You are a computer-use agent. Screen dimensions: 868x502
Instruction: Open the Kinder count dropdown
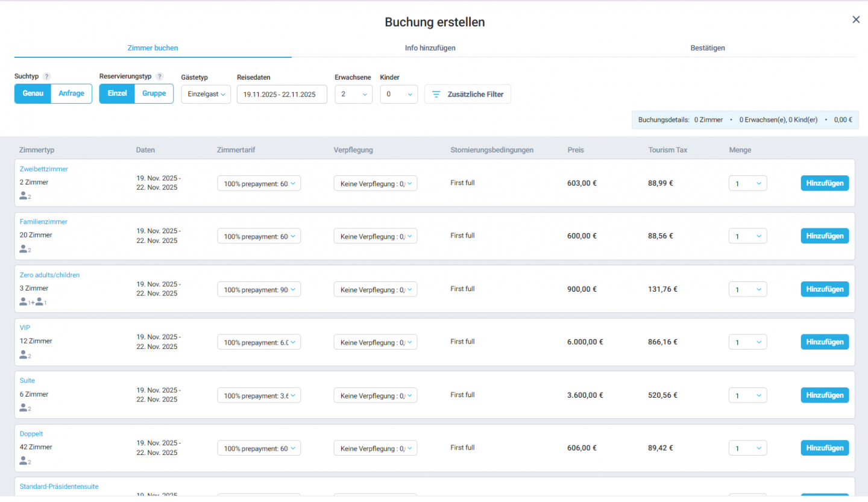pos(398,94)
